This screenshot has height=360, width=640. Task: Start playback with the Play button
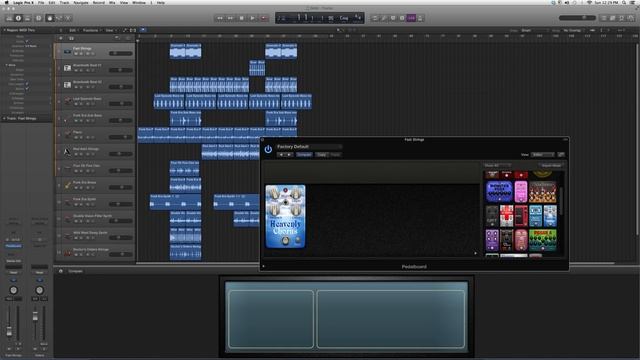253,18
